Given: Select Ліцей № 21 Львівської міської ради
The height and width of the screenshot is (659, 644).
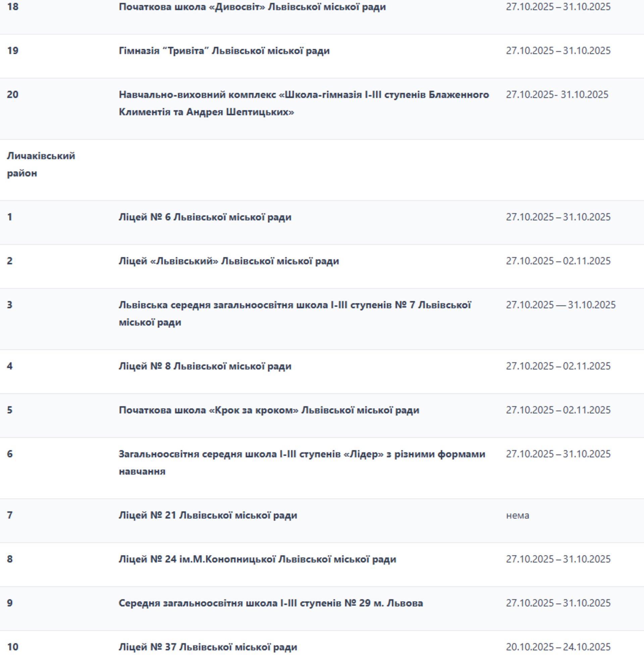Looking at the screenshot, I should tap(208, 515).
